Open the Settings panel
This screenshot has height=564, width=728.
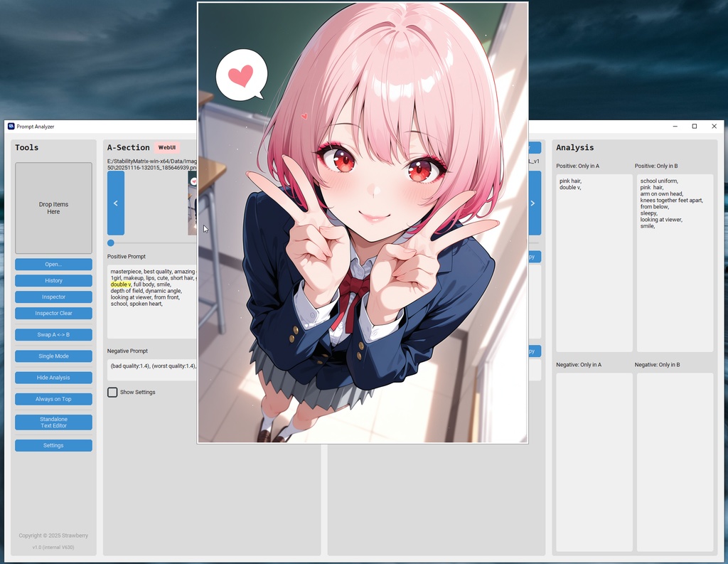53,445
